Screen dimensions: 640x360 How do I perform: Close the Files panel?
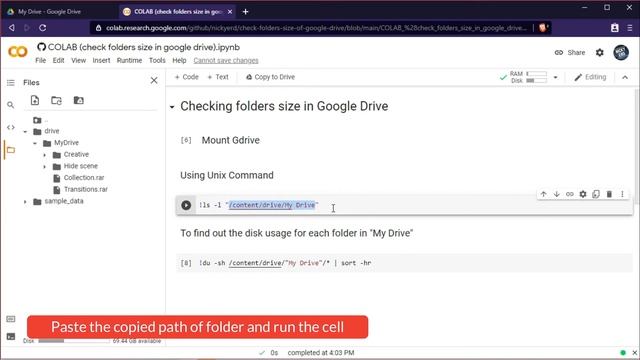coord(154,80)
